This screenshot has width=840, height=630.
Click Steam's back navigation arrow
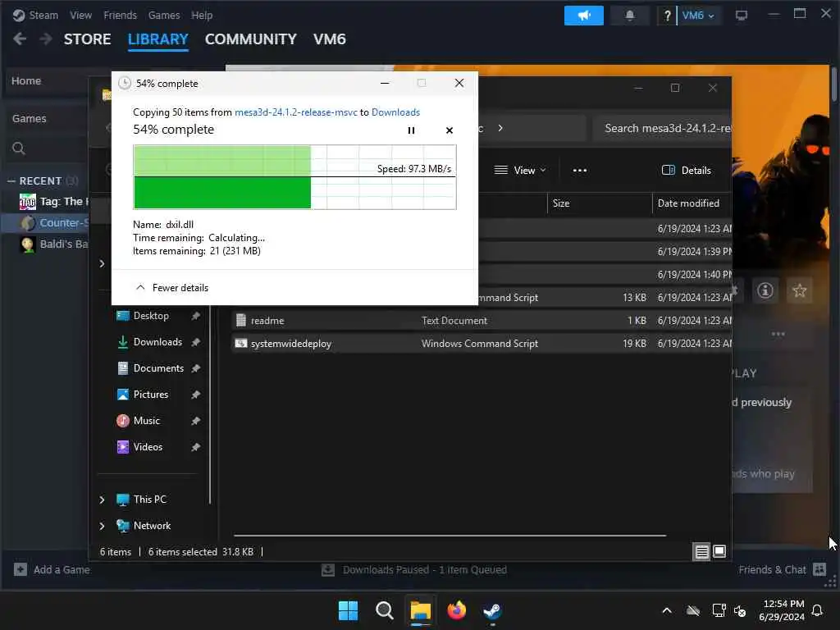point(20,39)
